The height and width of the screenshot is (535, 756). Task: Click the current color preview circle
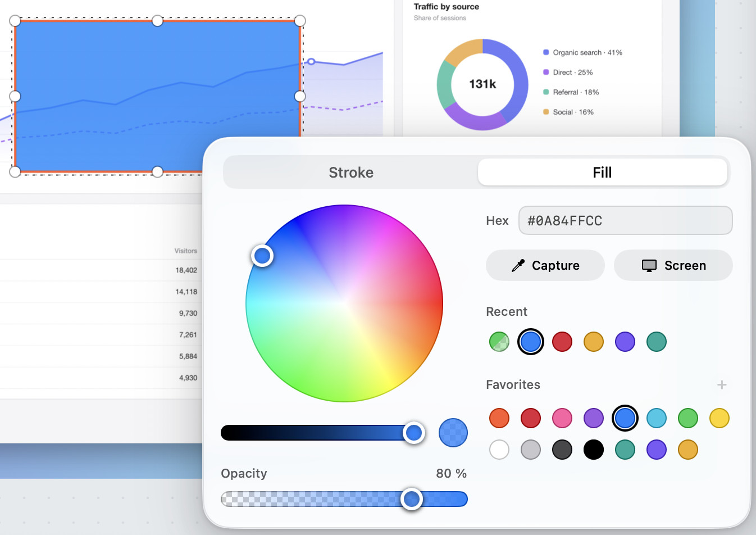(453, 433)
